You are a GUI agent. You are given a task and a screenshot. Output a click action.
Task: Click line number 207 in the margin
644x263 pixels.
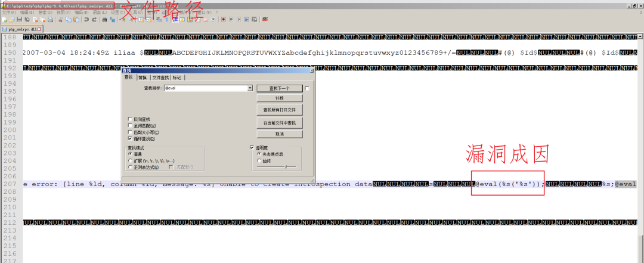11,184
